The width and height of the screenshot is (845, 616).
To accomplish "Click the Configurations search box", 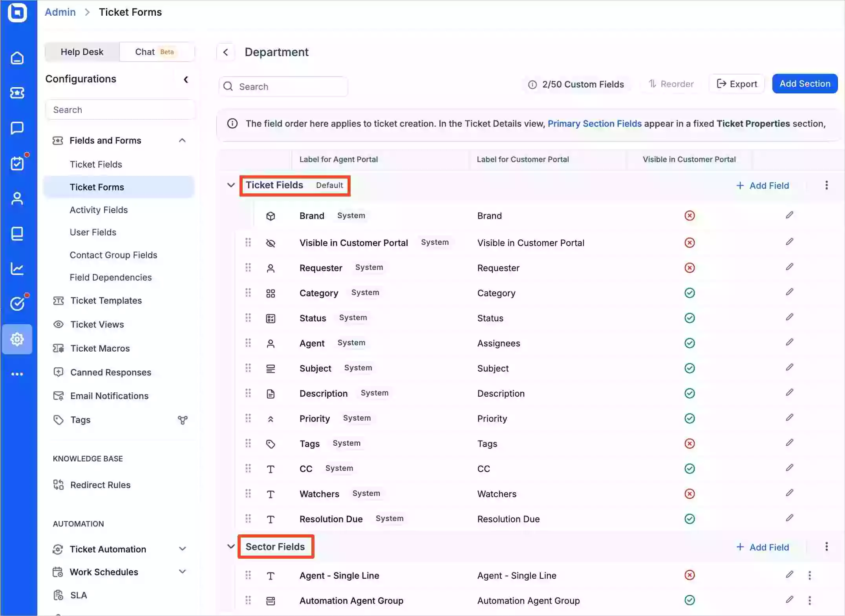I will [120, 110].
